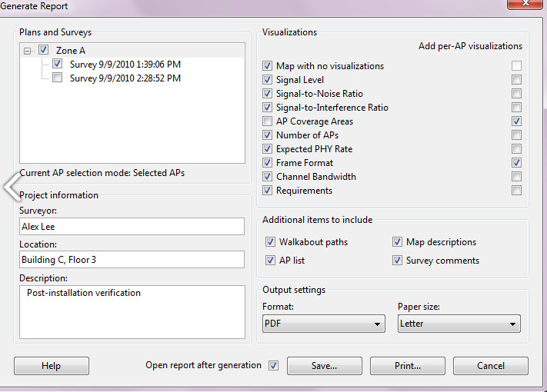Toggle Expected PHY Rate visualization checkbox
The height and width of the screenshot is (392, 547).
click(x=267, y=149)
